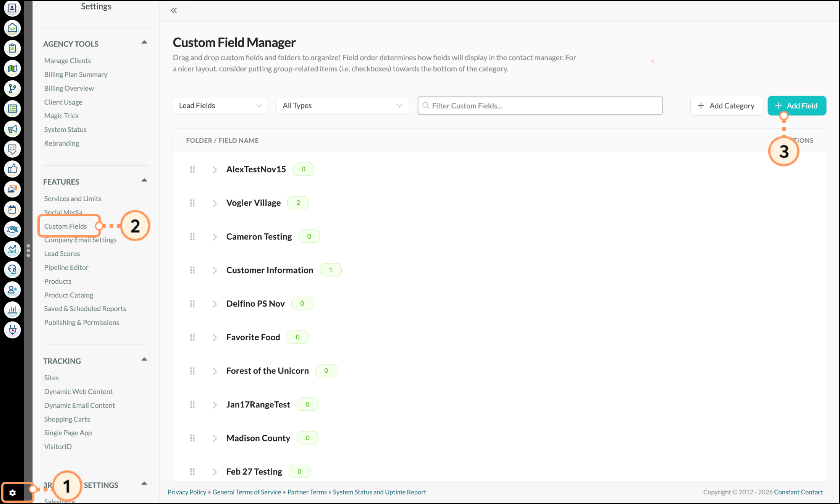Open the megaphone campaigns icon
This screenshot has width=840, height=504.
(x=12, y=129)
